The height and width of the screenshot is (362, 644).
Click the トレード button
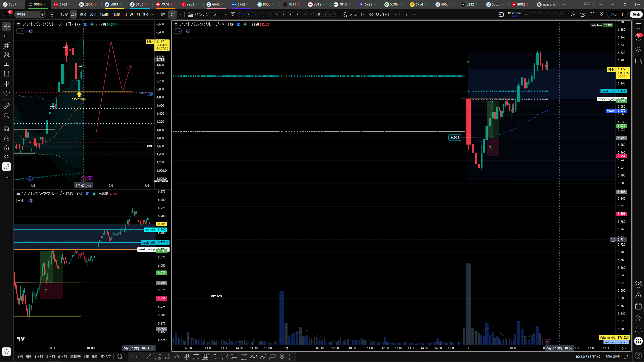click(618, 14)
